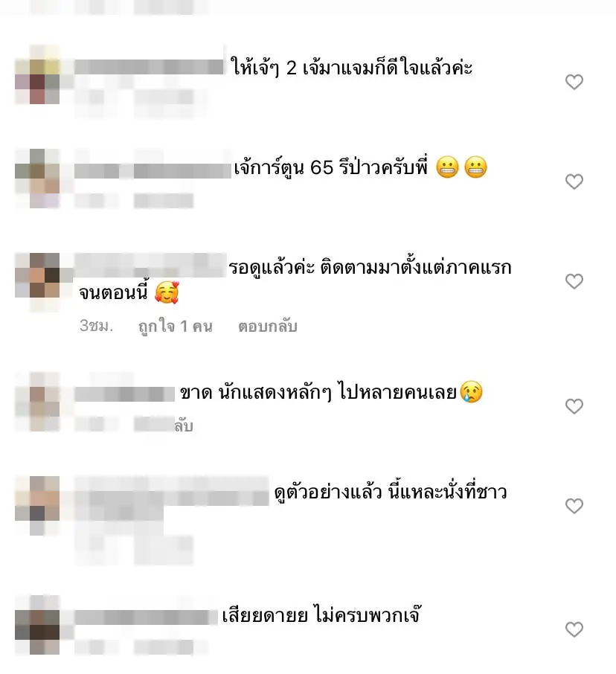
Task: Click partially hidden ลับ reply link
Action: [184, 426]
